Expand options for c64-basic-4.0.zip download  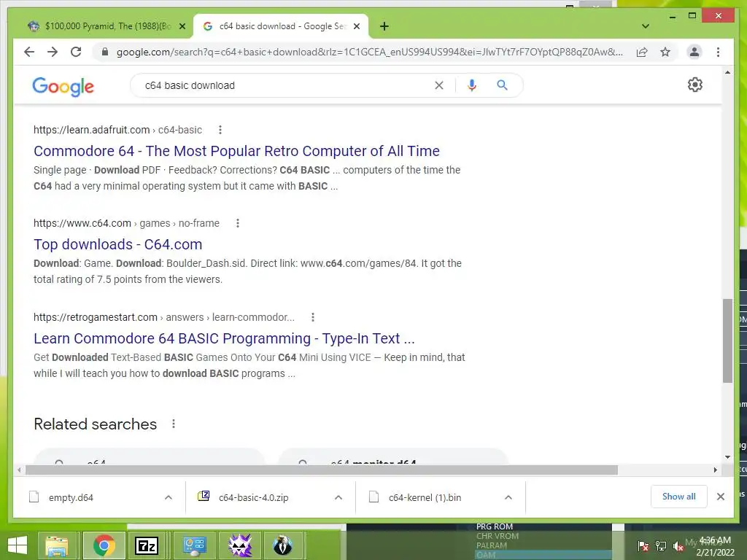(338, 497)
